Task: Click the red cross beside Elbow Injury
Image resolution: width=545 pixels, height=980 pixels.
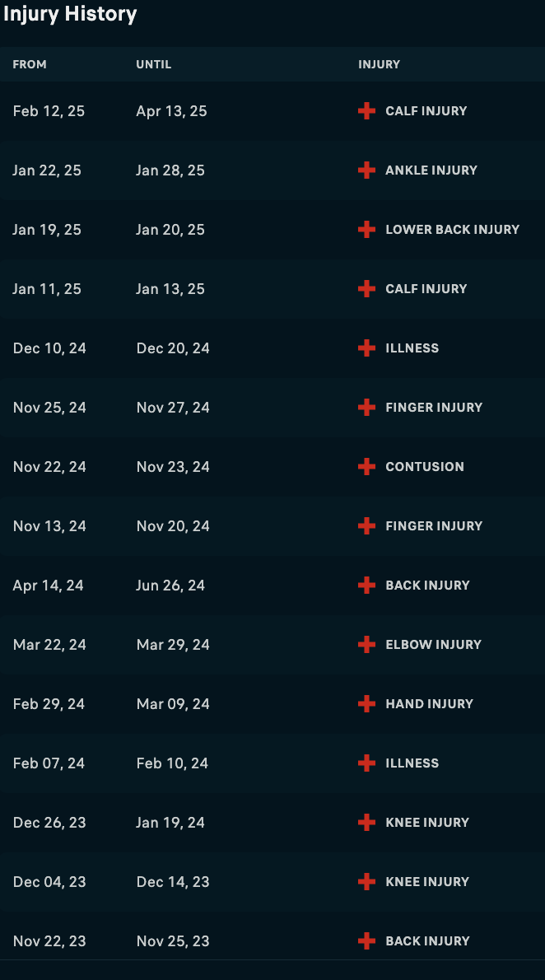Action: pyautogui.click(x=367, y=645)
